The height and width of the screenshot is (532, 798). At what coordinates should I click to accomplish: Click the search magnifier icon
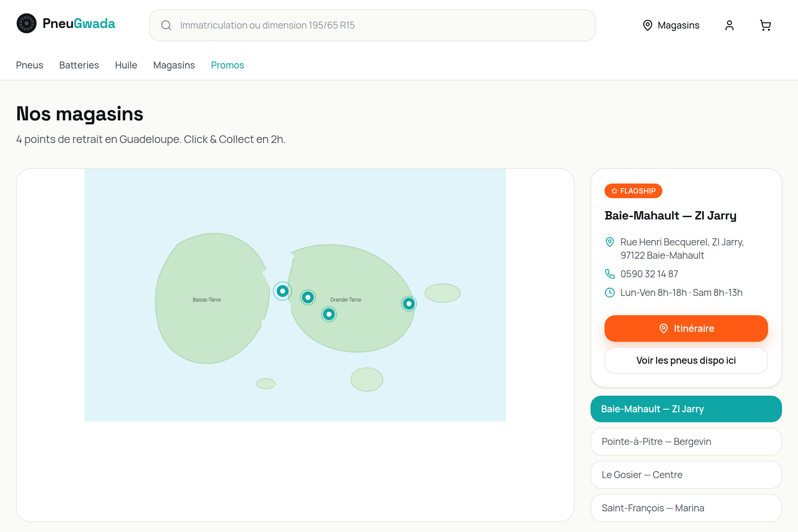click(166, 25)
